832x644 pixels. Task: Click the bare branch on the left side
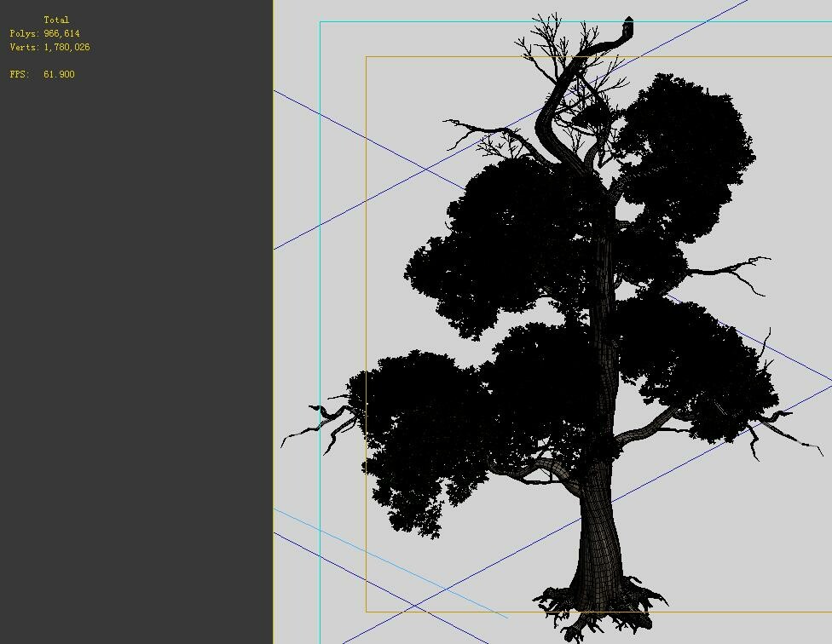324,422
